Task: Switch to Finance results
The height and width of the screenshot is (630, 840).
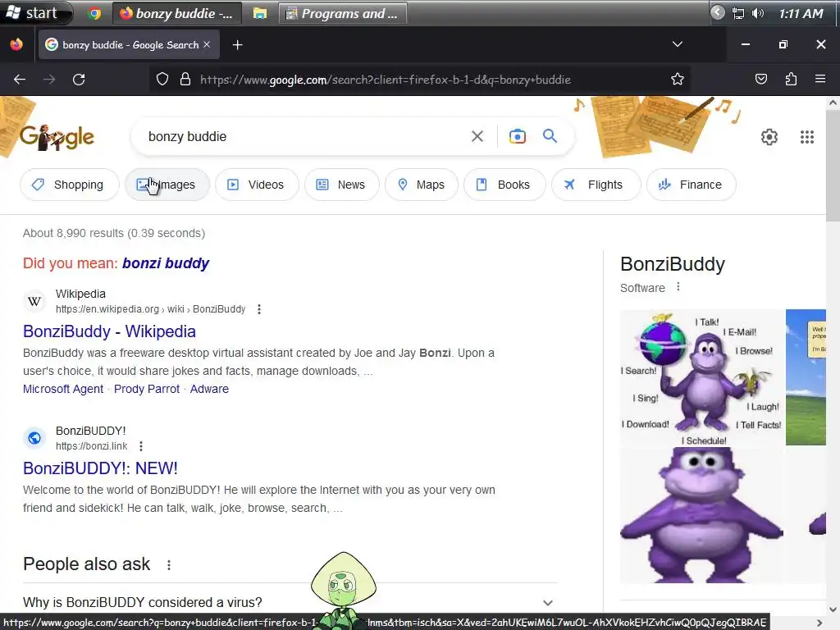Action: (x=691, y=185)
